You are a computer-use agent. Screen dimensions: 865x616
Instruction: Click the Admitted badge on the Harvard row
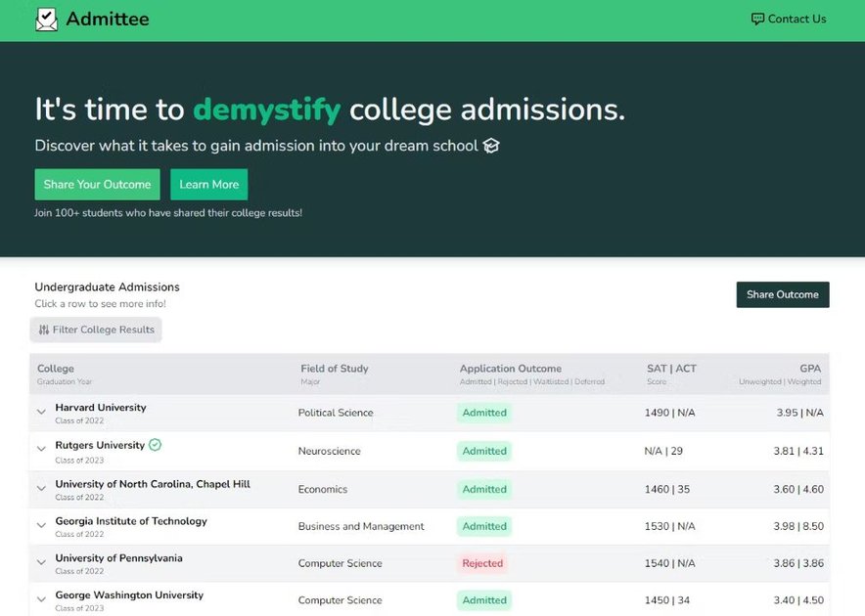(483, 413)
